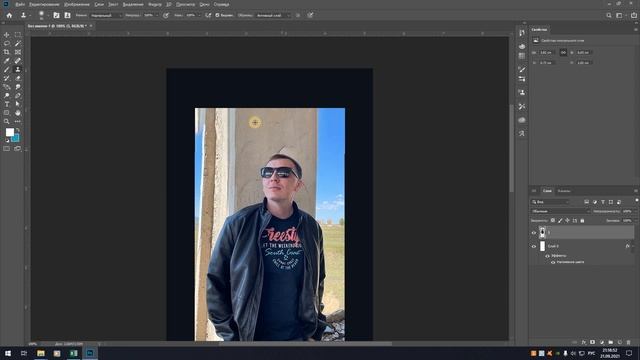Open Task View on taskbar

click(24, 353)
